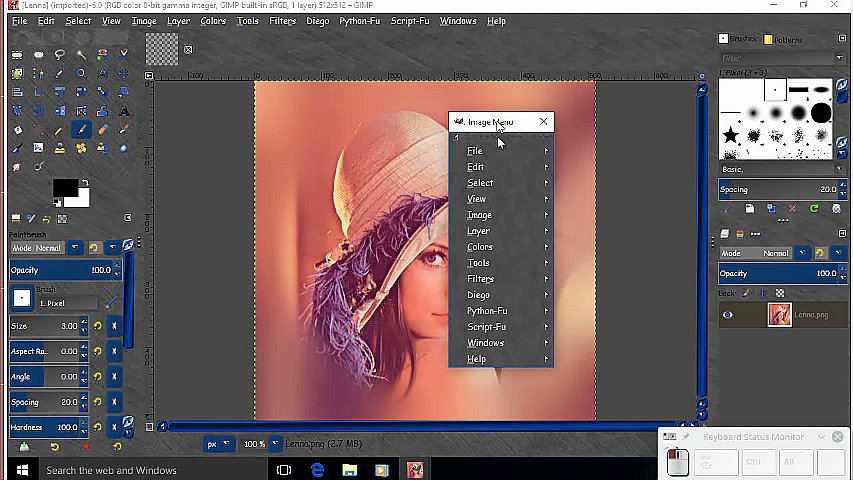The width and height of the screenshot is (853, 480).
Task: Switch to the Patterns tab
Action: pos(783,39)
